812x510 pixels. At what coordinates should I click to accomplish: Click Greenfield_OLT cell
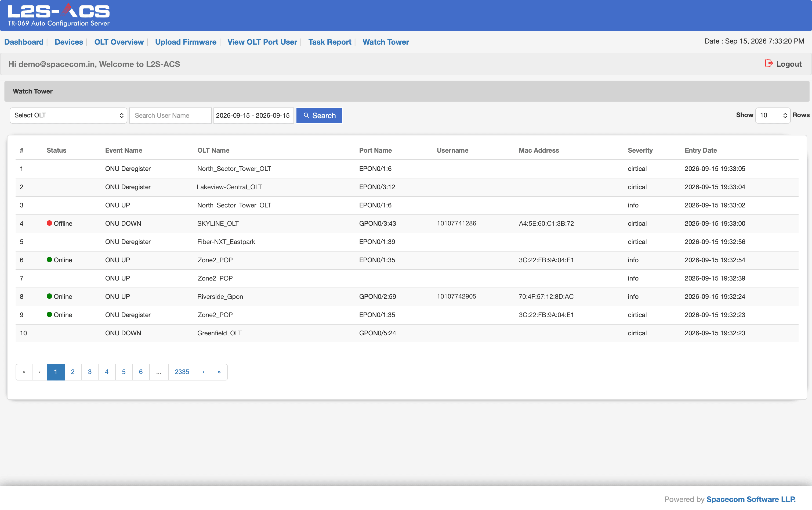click(x=219, y=333)
